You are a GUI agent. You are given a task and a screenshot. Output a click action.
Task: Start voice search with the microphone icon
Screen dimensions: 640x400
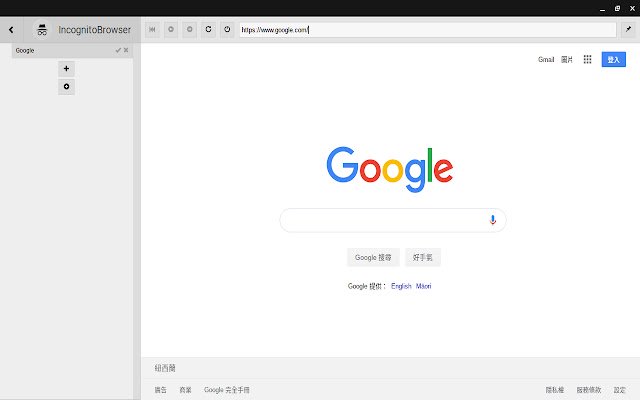click(x=493, y=220)
